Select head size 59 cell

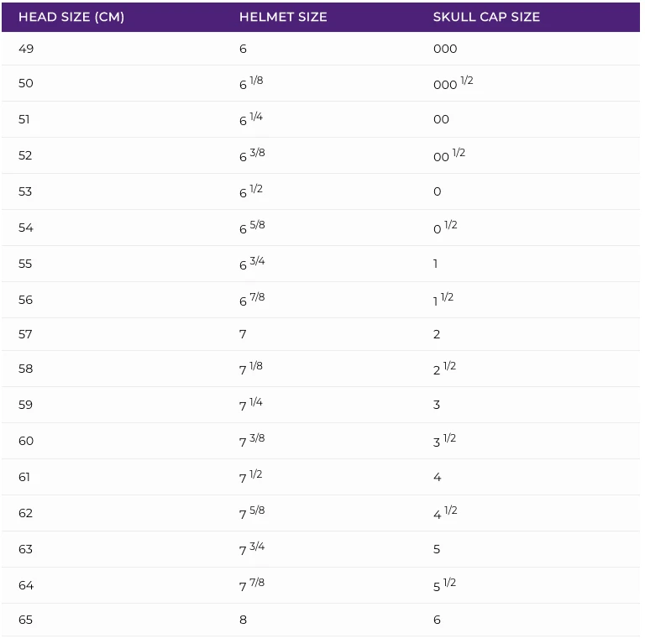tap(25, 405)
